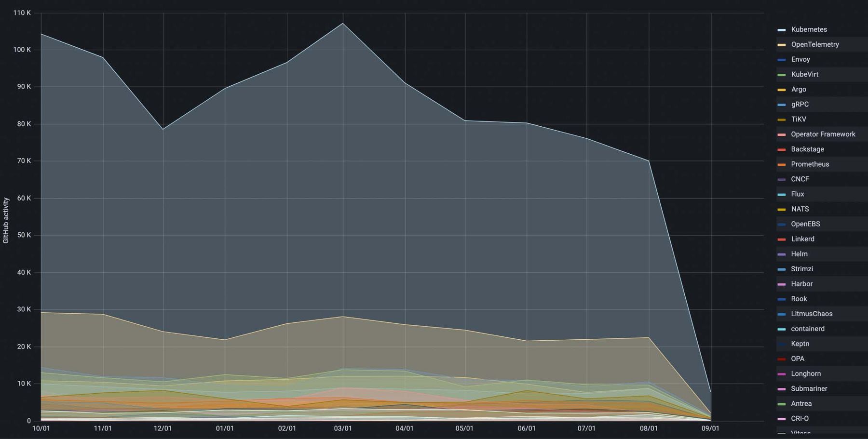Click the CRI-O legend label
This screenshot has width=868, height=439.
coord(800,418)
